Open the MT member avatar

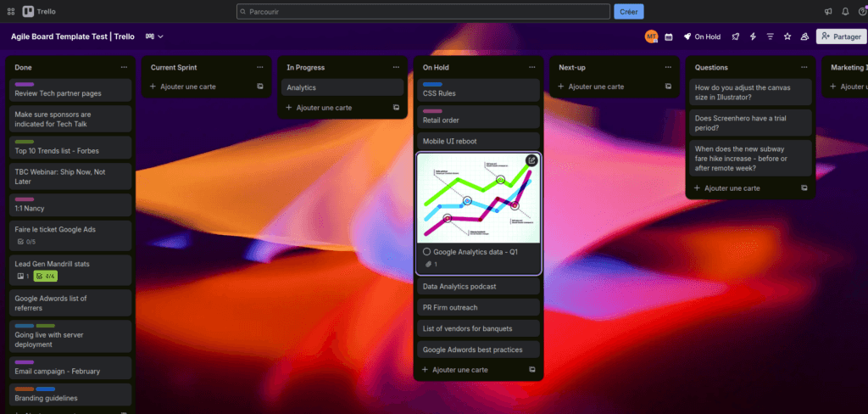[652, 36]
